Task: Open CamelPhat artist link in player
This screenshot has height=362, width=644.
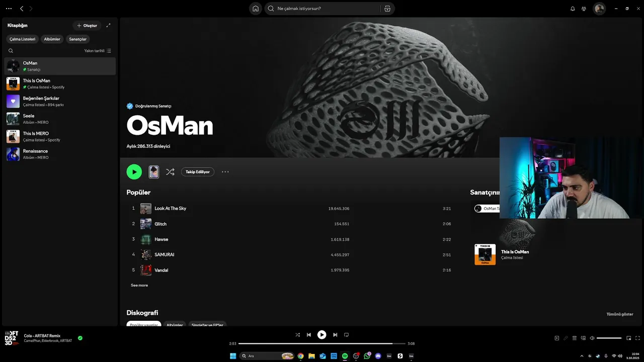Action: click(x=31, y=341)
